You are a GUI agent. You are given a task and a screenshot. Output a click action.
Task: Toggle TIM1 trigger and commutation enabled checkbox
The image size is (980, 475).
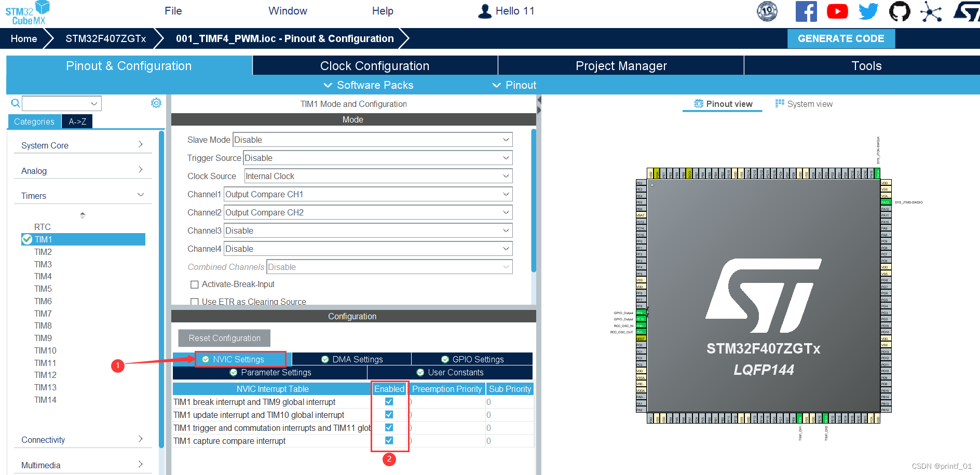click(389, 427)
